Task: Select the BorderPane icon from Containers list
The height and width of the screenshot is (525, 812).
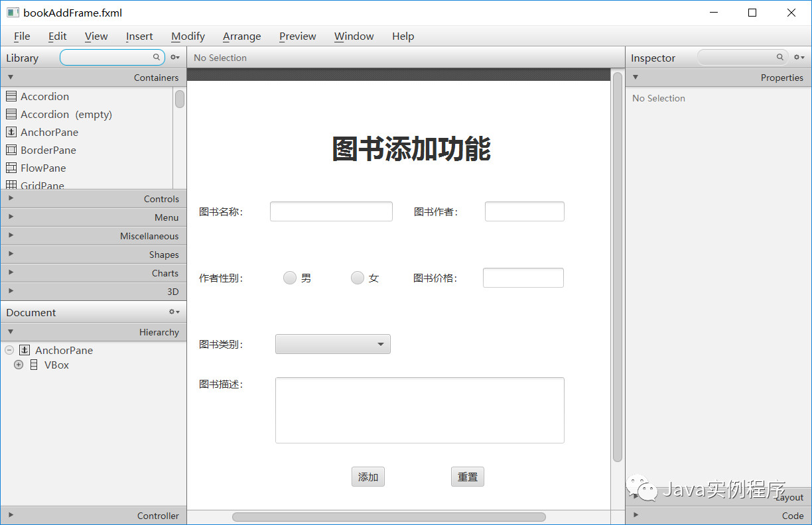Action: (11, 150)
